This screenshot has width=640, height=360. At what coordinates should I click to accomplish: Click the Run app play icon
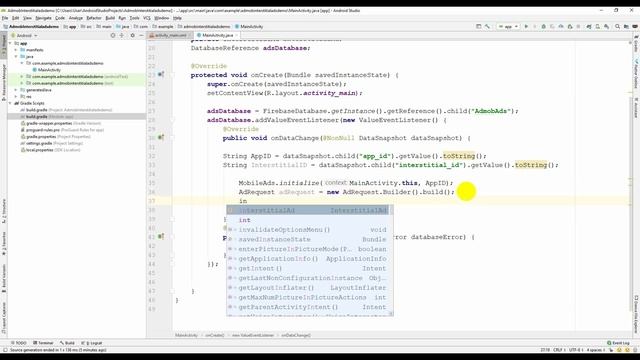526,27
